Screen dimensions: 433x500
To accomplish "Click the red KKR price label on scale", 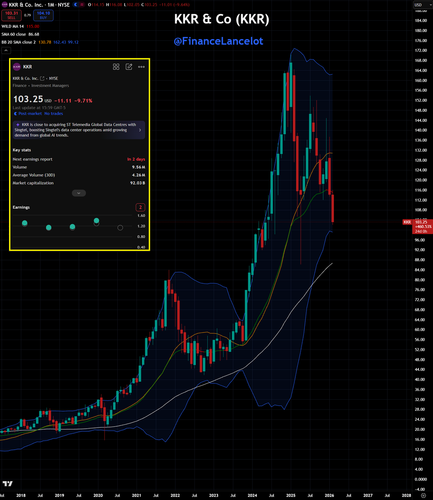I will click(x=407, y=222).
